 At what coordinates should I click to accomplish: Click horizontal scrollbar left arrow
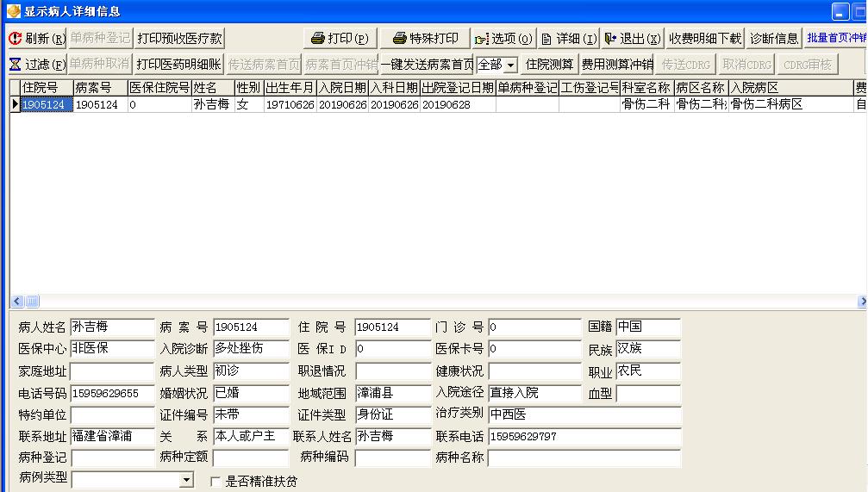(x=17, y=301)
